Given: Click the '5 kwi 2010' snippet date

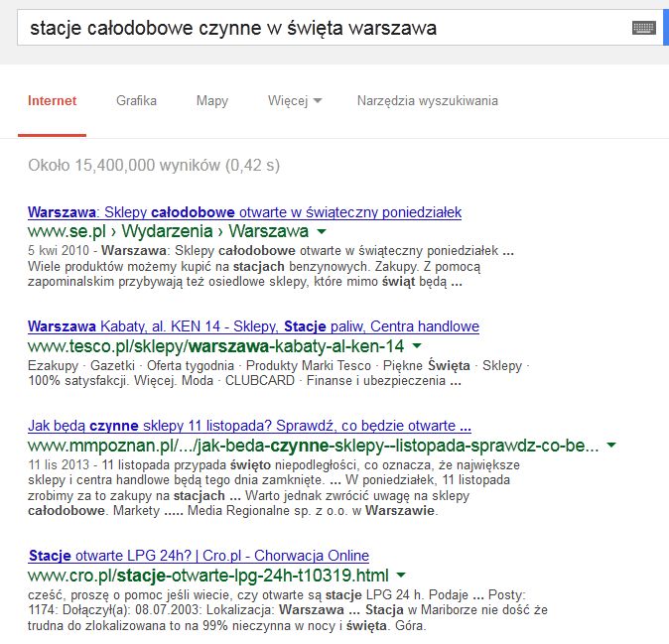Looking at the screenshot, I should [59, 250].
